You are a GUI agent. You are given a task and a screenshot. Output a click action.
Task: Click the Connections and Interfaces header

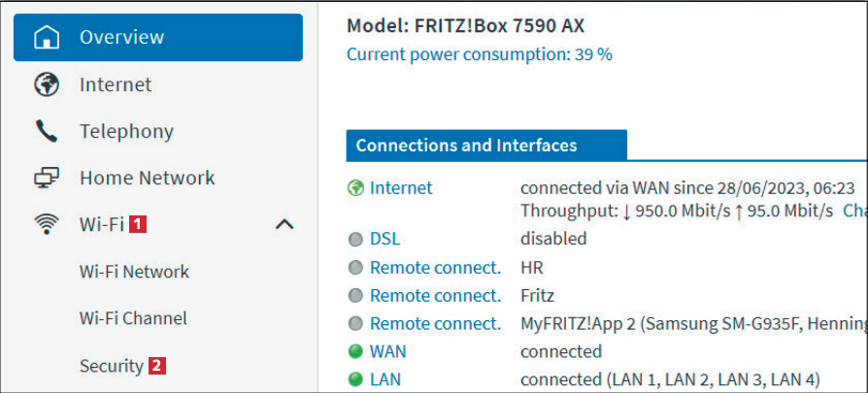pos(466,146)
